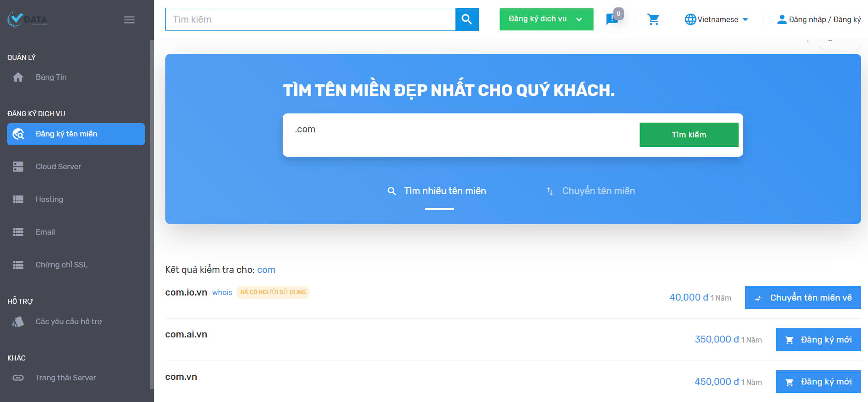The height and width of the screenshot is (402, 868).
Task: Click the globe language icon
Action: 690,19
